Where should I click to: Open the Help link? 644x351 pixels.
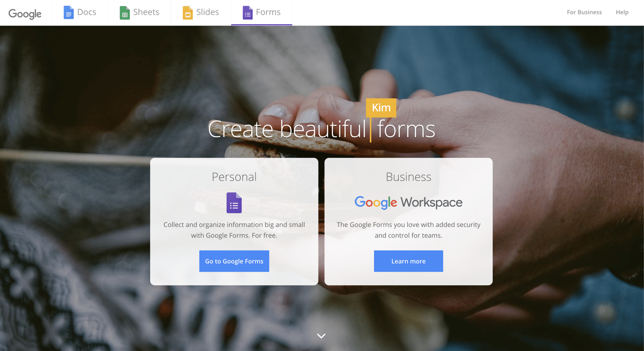(x=622, y=12)
